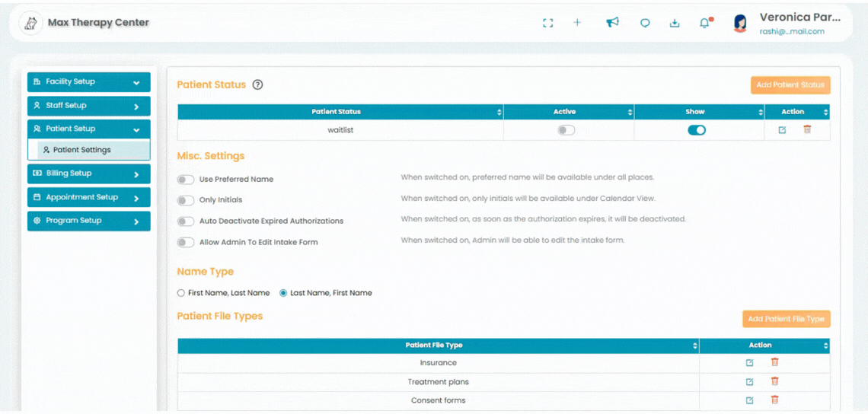
Task: Toggle Active switch for waitlist
Action: click(566, 130)
